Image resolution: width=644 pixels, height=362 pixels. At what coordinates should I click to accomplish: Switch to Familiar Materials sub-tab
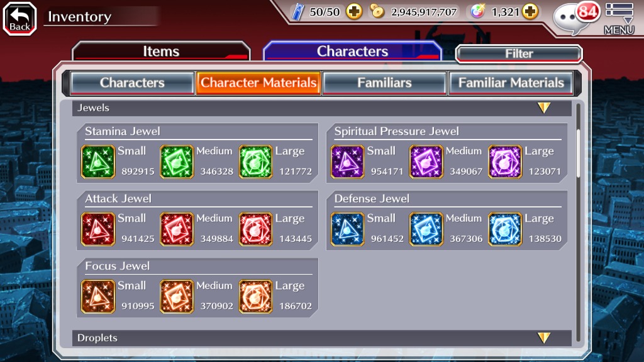511,83
